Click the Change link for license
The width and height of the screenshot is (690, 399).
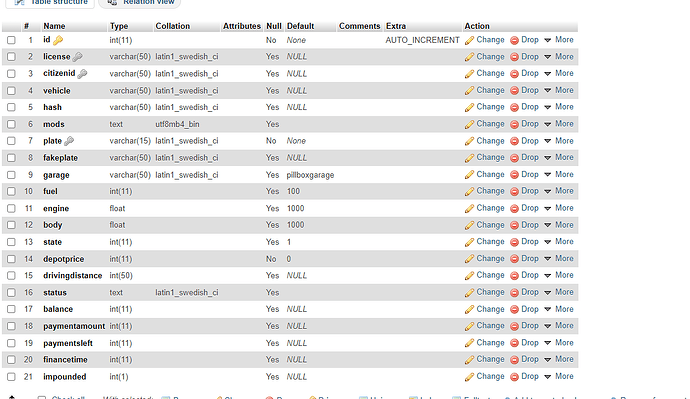490,57
